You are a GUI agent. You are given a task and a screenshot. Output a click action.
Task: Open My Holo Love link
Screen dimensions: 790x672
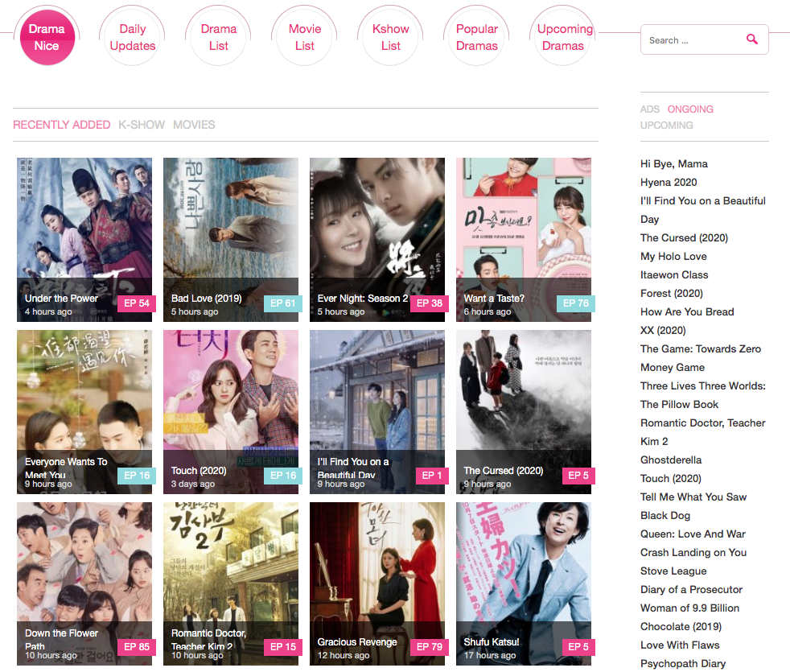click(673, 257)
